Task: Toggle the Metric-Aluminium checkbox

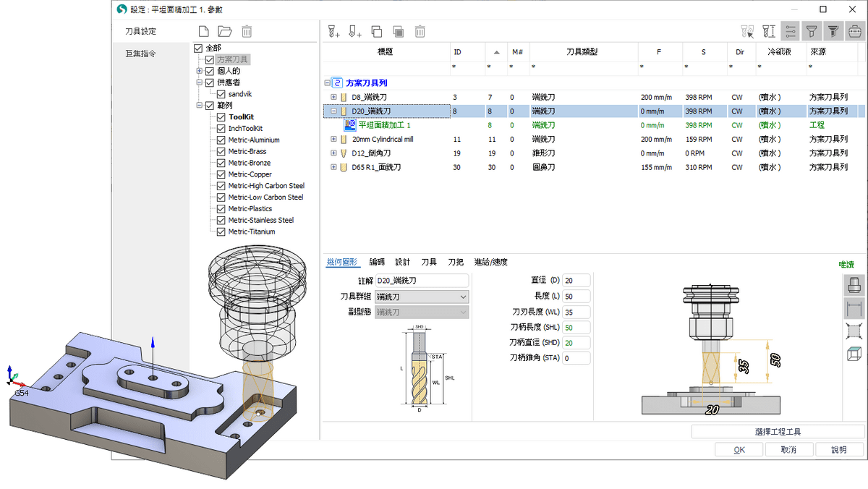Action: tap(222, 140)
